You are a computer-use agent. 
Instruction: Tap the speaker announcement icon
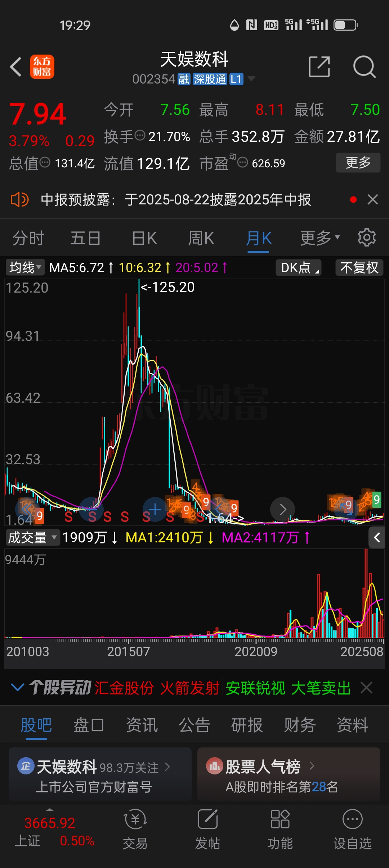[19, 199]
